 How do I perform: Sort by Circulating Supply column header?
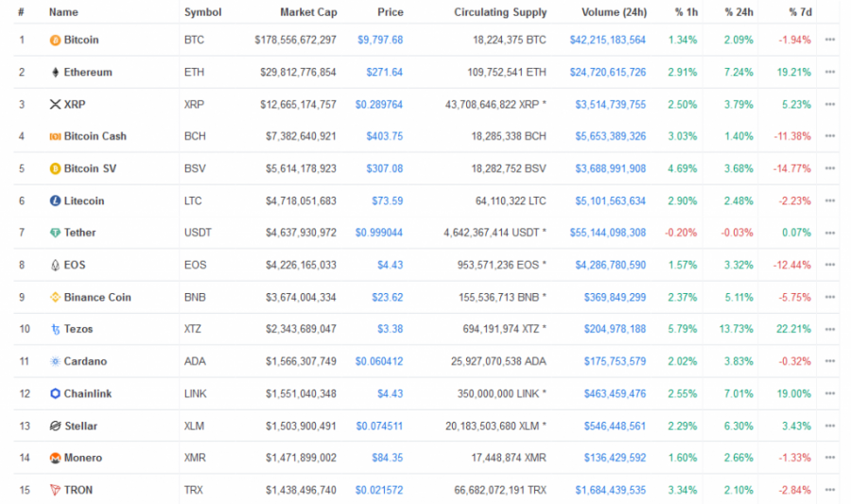click(500, 12)
